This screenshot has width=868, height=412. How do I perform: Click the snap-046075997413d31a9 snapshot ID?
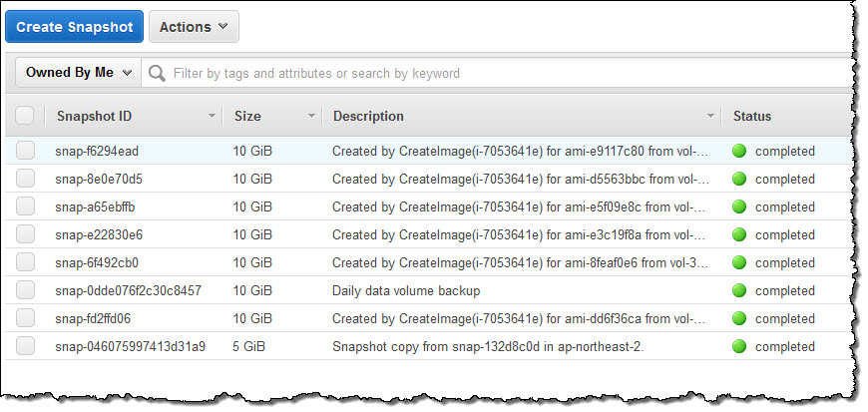(x=131, y=347)
